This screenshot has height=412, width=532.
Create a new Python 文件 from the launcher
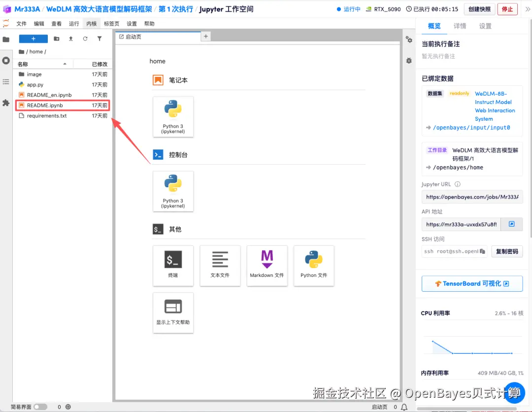click(x=314, y=266)
